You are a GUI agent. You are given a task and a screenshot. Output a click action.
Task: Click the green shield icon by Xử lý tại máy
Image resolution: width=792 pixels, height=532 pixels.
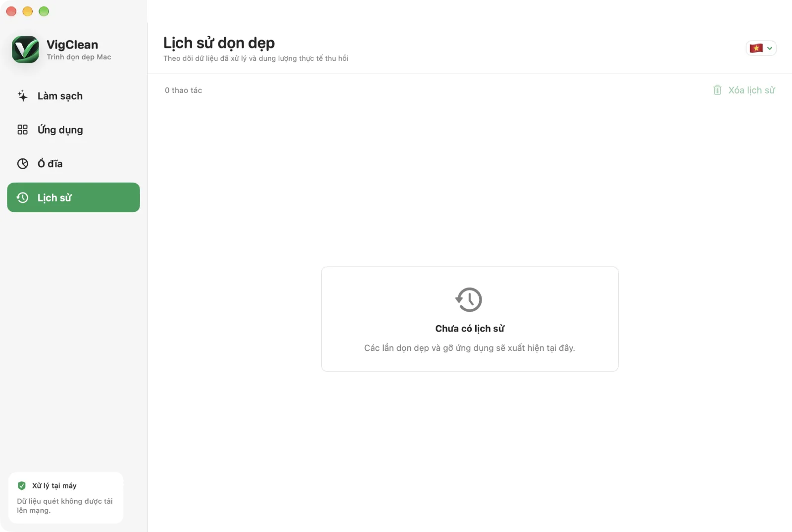pyautogui.click(x=22, y=485)
